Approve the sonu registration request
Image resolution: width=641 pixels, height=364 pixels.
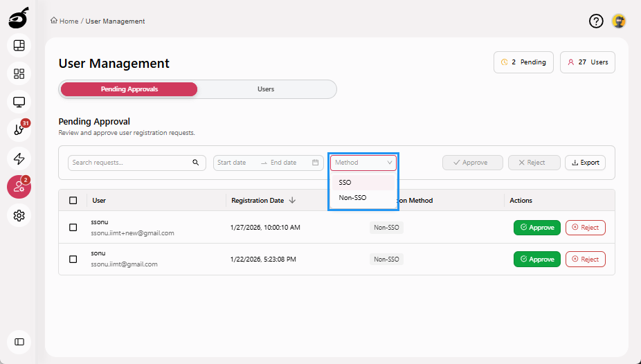(536, 259)
